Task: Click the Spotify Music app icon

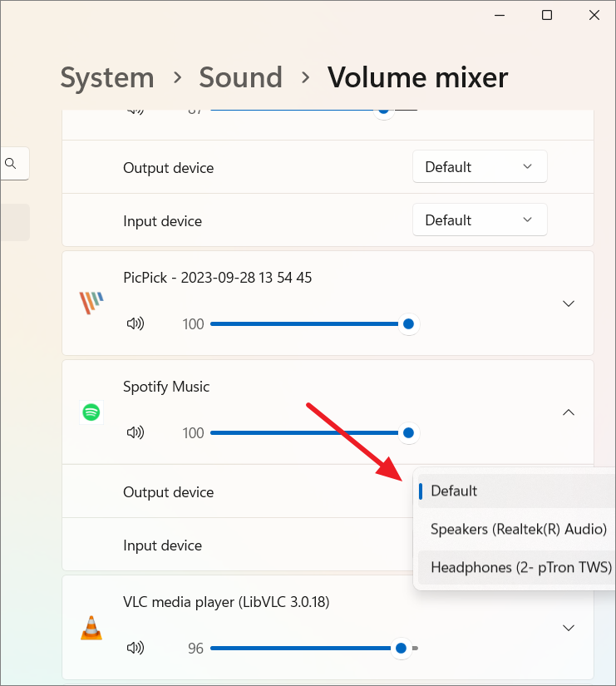Action: coord(91,412)
